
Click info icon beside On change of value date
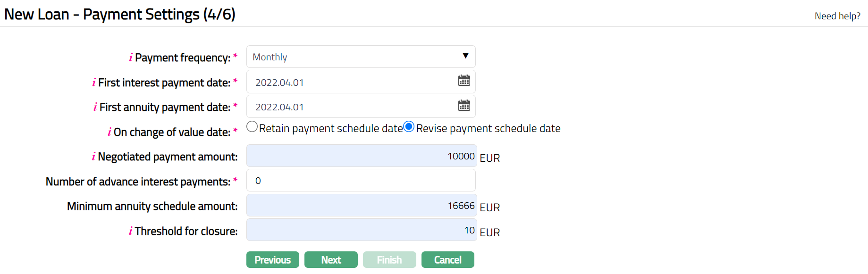tap(110, 132)
